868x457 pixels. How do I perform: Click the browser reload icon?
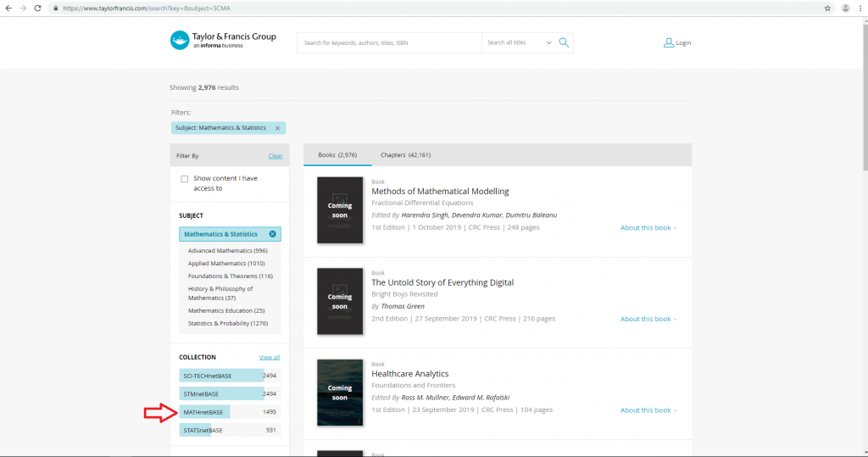pyautogui.click(x=38, y=8)
